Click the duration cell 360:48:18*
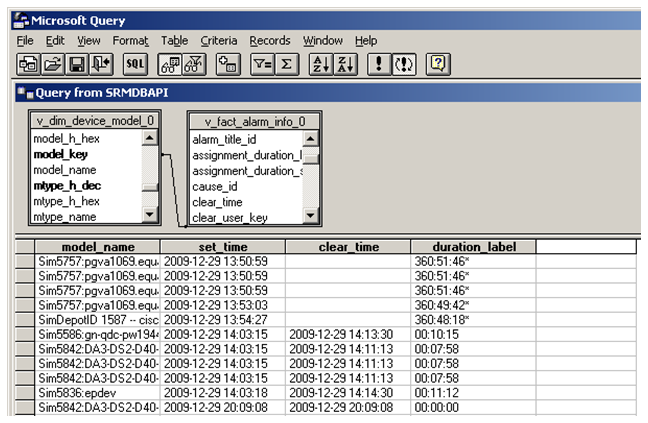 point(474,320)
